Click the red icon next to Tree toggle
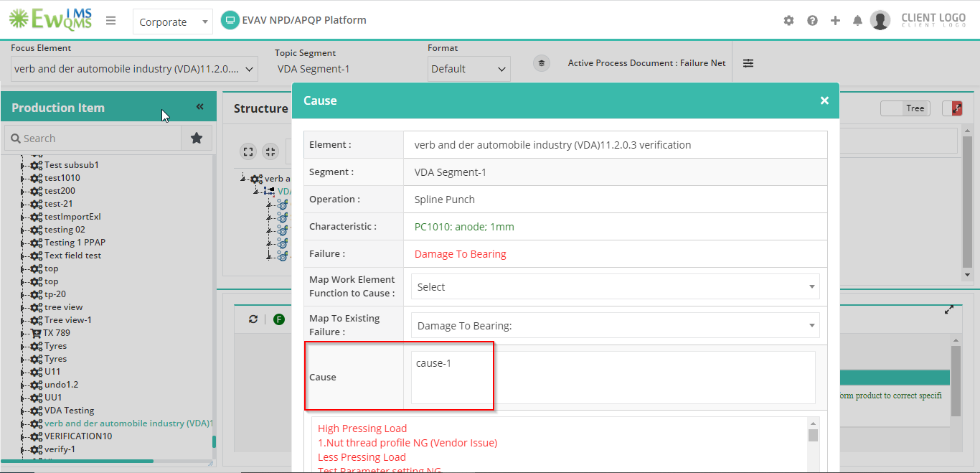This screenshot has height=473, width=980. 957,108
